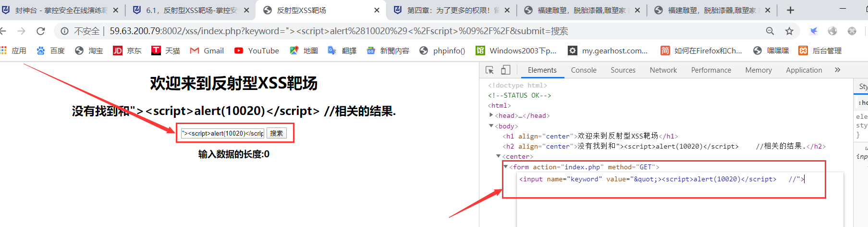The width and height of the screenshot is (868, 227).
Task: Open the phpinfo() bookmark link
Action: tap(442, 50)
